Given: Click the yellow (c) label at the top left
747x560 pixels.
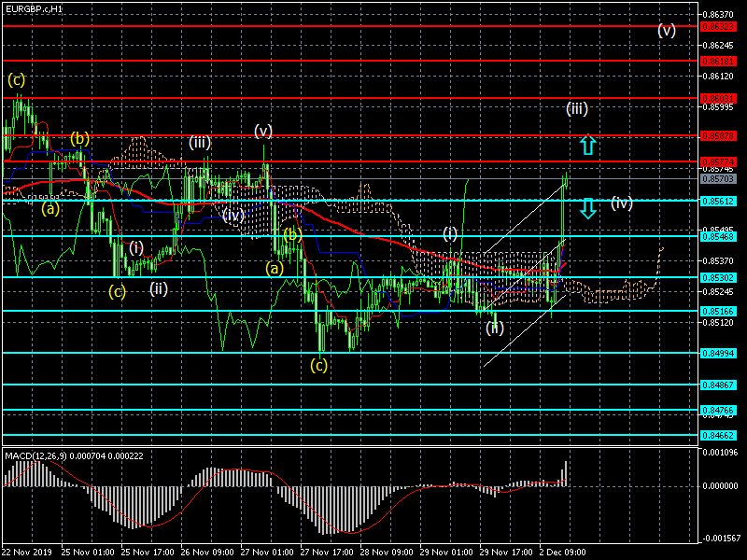Looking at the screenshot, I should 17,79.
